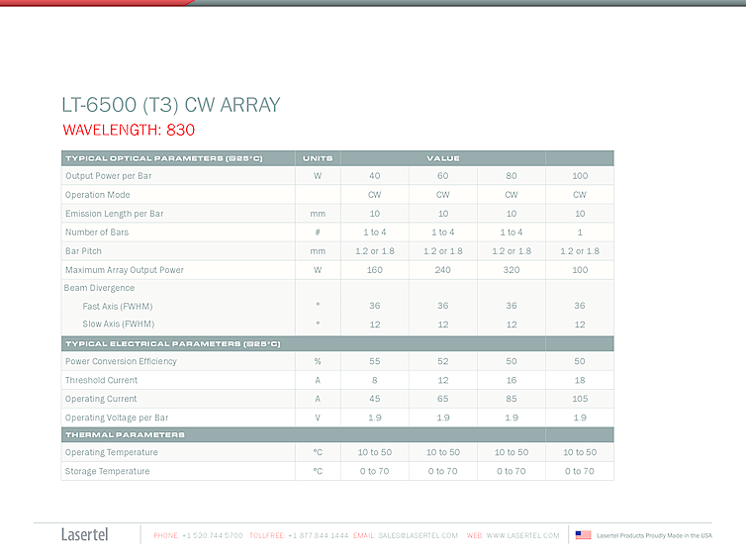Click the LT-6500 (T3) CW ARRAY title
This screenshot has height=560, width=746.
coord(170,106)
